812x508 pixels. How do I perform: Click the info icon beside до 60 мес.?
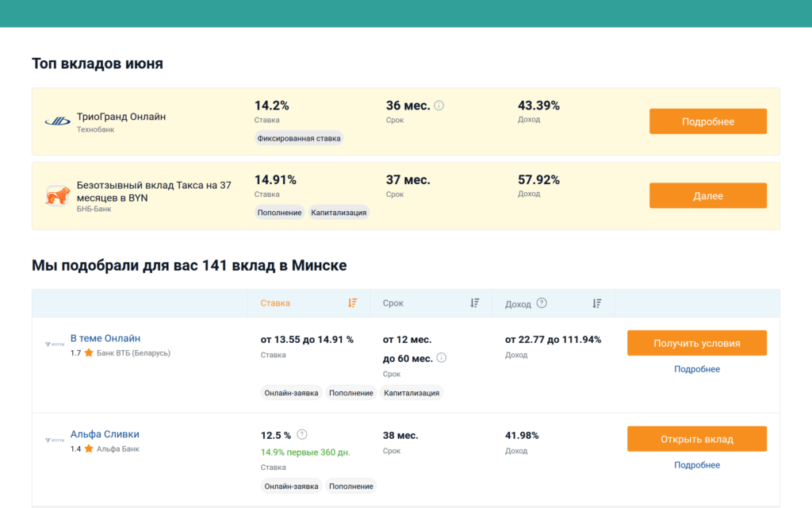(x=441, y=358)
